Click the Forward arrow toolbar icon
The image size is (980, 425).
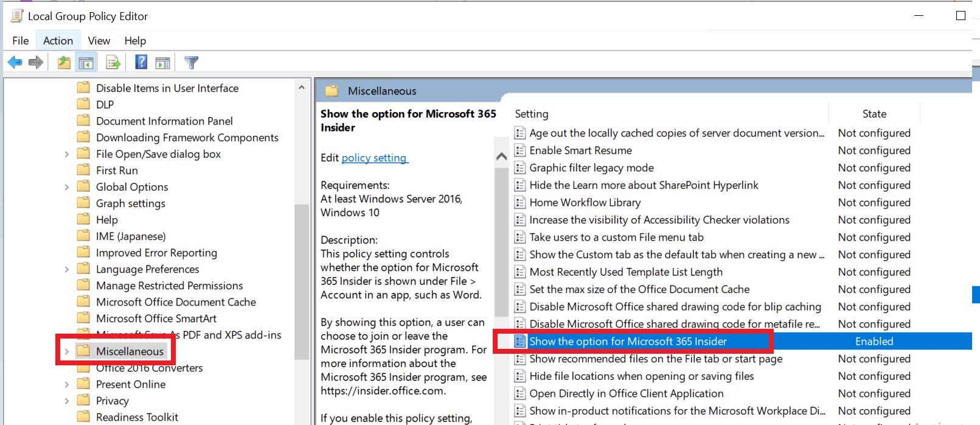click(36, 62)
